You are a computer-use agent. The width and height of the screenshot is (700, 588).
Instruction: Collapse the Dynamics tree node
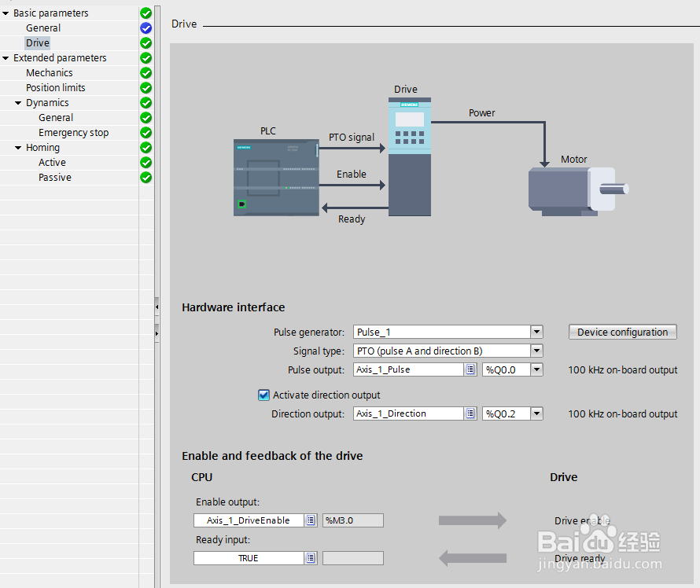tap(18, 103)
